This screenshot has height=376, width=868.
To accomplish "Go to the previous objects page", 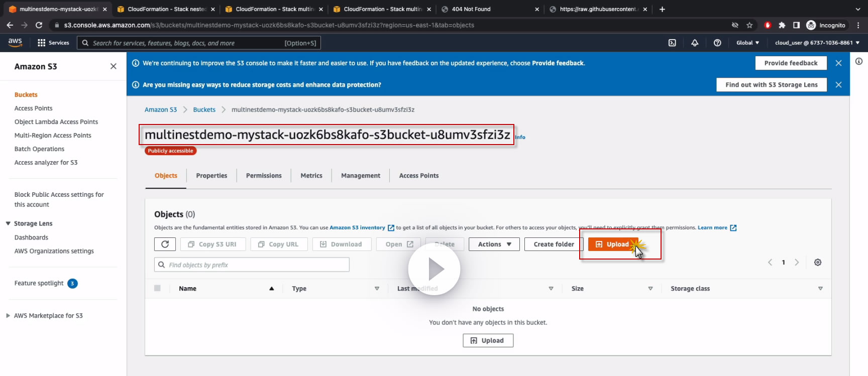I will [770, 263].
